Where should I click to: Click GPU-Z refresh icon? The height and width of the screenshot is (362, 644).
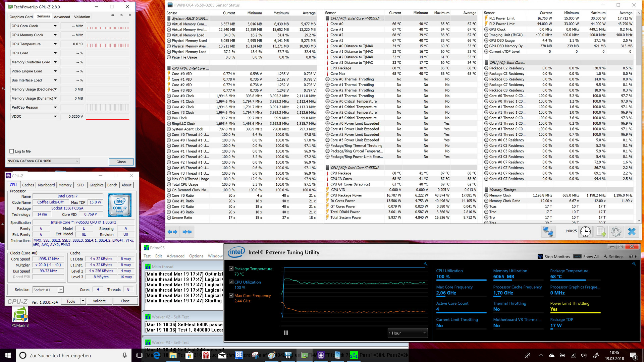[121, 15]
